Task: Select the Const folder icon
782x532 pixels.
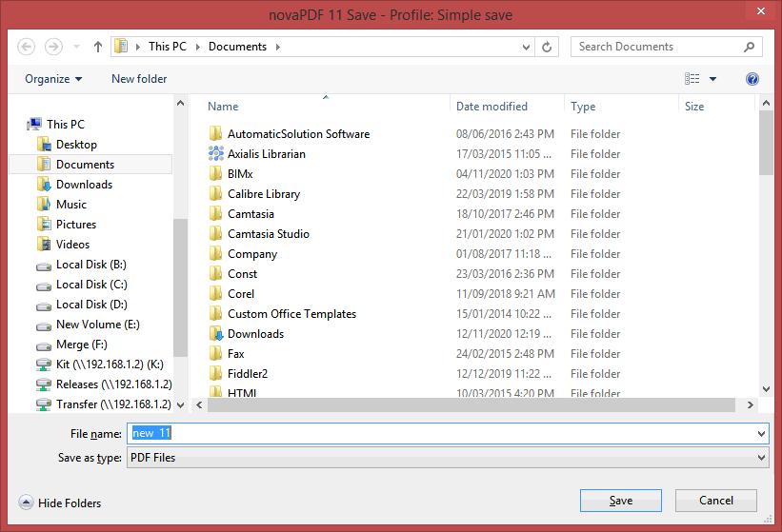Action: tap(215, 273)
